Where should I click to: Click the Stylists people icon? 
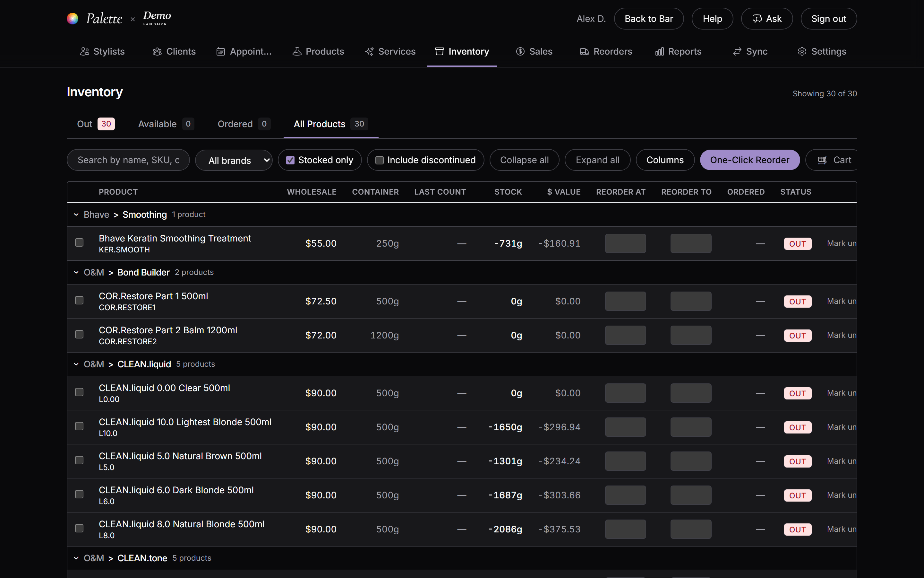pyautogui.click(x=84, y=52)
